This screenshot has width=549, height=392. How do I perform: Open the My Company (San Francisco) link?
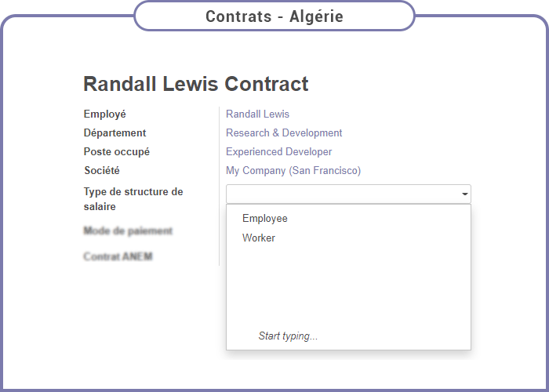(293, 170)
